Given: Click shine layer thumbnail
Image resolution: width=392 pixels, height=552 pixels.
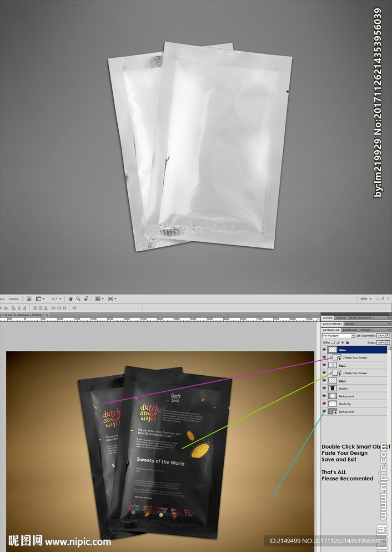Looking at the screenshot, I should pyautogui.click(x=333, y=350).
